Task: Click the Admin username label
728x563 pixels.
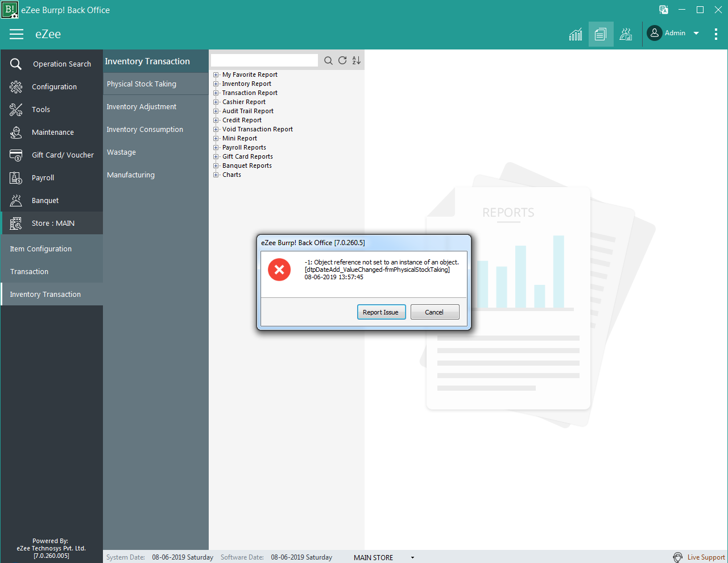Action: pos(675,33)
